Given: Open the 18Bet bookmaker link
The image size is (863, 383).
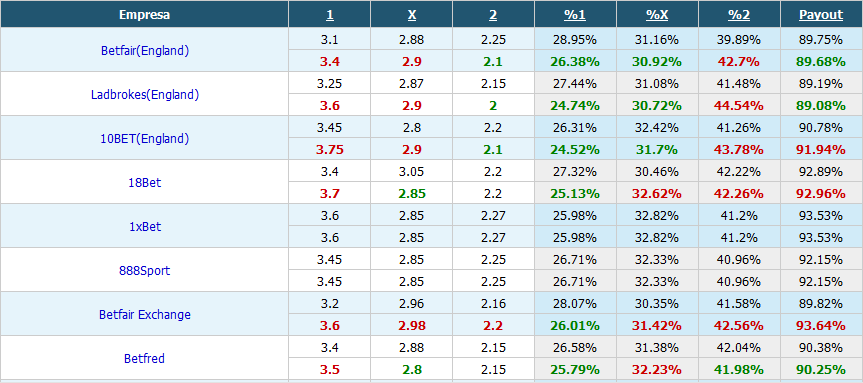Looking at the screenshot, I should tap(145, 182).
